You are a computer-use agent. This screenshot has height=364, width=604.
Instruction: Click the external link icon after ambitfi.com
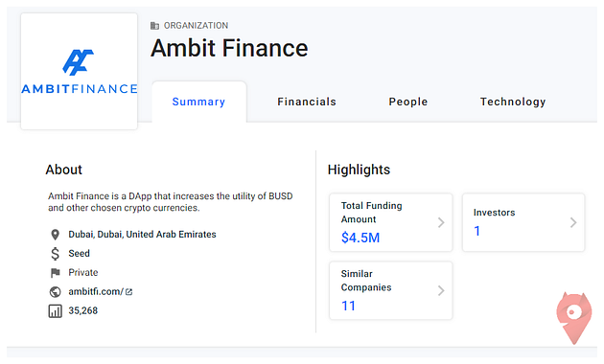point(129,292)
